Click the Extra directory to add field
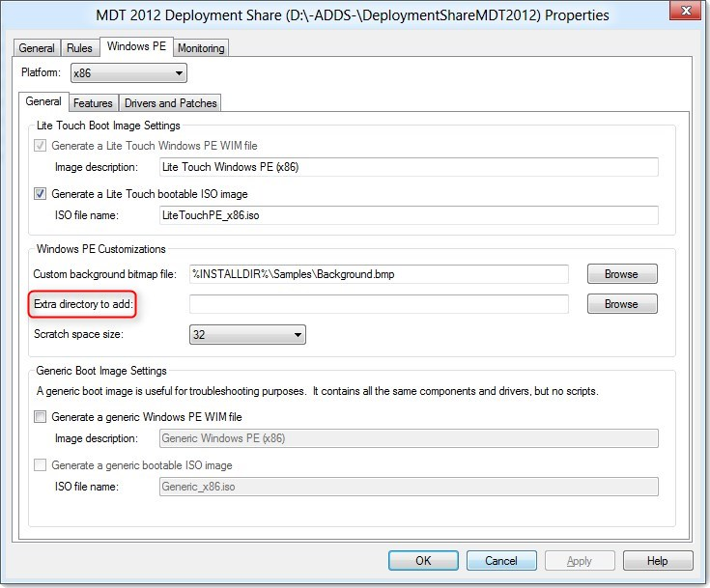Viewport: 710px width, 588px height. [379, 304]
